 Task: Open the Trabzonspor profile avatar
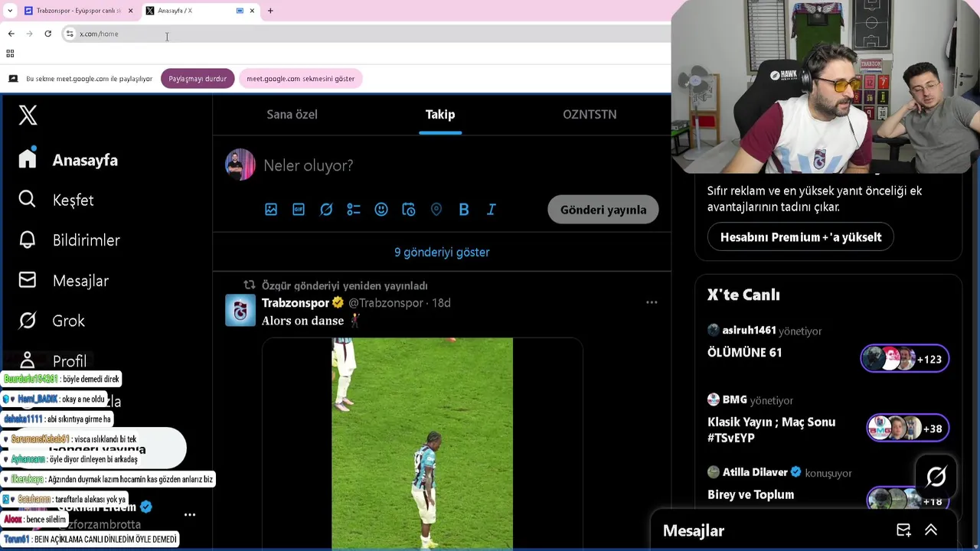point(240,311)
